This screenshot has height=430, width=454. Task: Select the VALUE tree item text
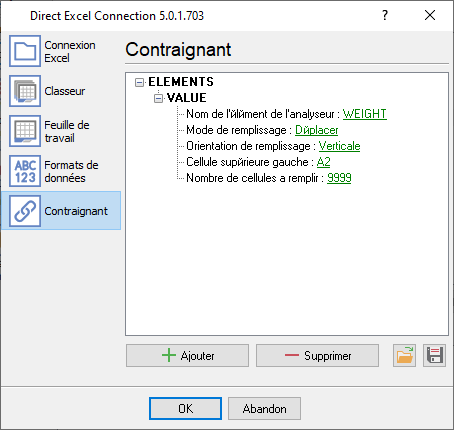point(187,98)
